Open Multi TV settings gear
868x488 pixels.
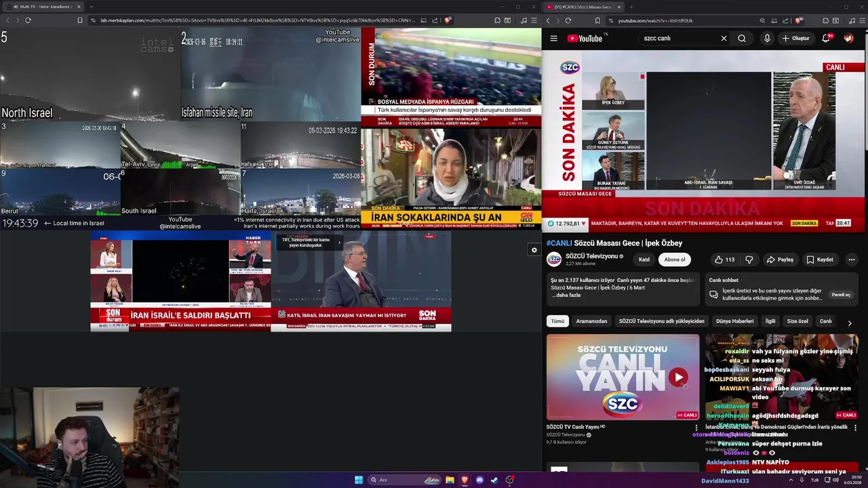pyautogui.click(x=534, y=250)
